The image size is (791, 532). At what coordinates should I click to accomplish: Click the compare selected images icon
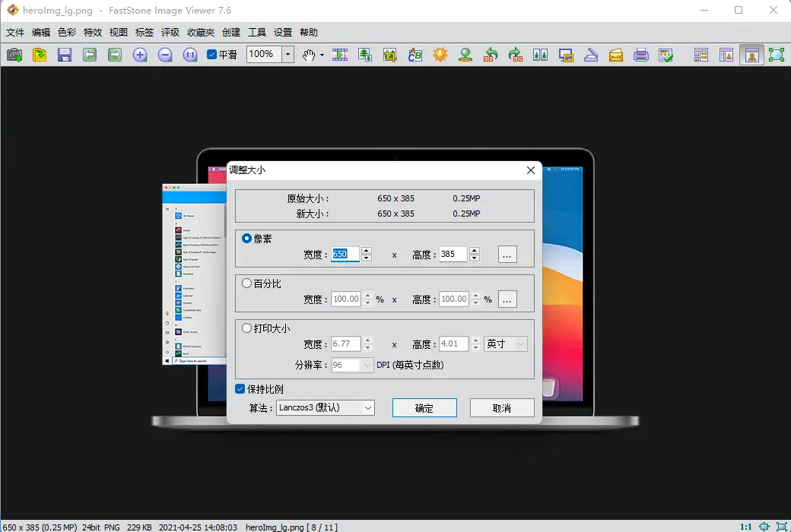coord(540,55)
